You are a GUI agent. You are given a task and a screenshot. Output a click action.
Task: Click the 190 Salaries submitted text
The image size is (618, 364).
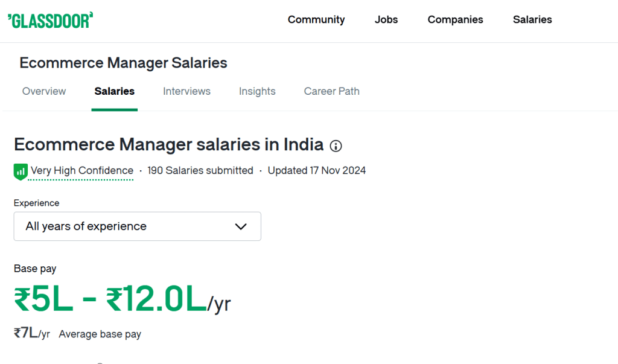pyautogui.click(x=200, y=171)
